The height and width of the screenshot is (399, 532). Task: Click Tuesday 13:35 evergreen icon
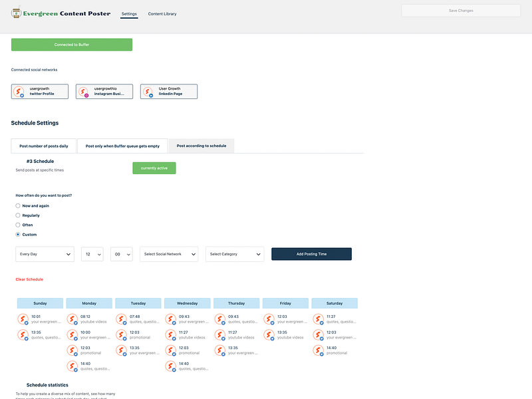(122, 350)
